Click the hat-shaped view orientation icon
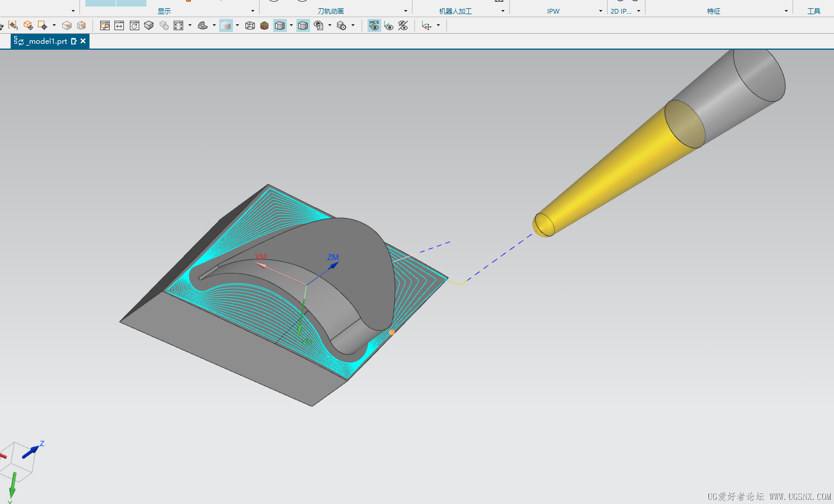Screen dimensions: 834x504 [203, 25]
